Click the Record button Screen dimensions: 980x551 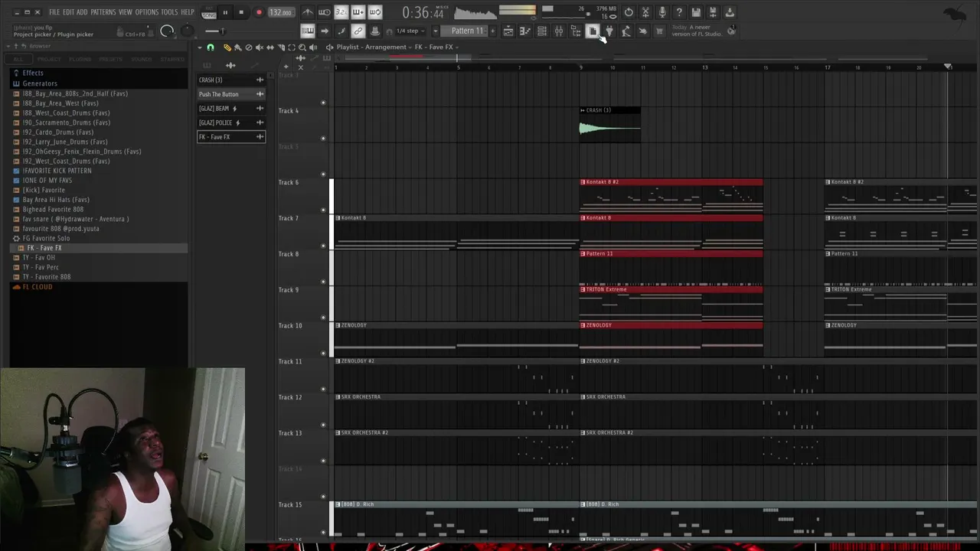pyautogui.click(x=259, y=12)
